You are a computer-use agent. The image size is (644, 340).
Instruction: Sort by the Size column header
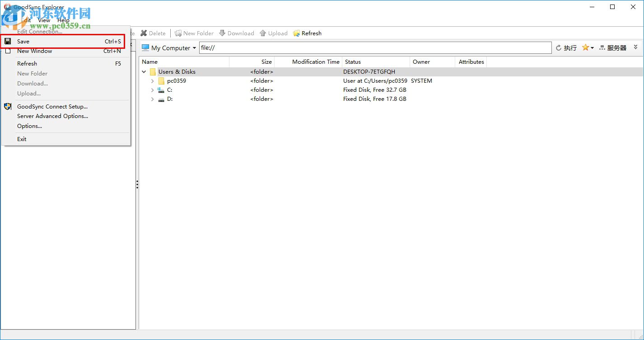(252, 62)
